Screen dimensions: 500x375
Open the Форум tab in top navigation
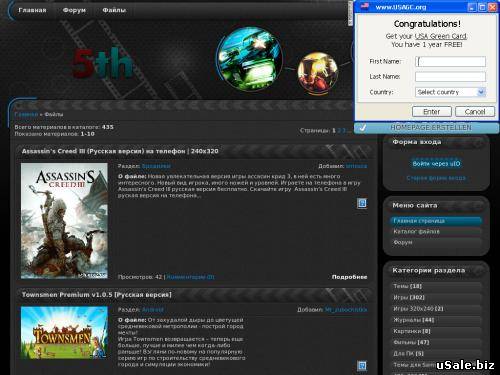point(74,10)
